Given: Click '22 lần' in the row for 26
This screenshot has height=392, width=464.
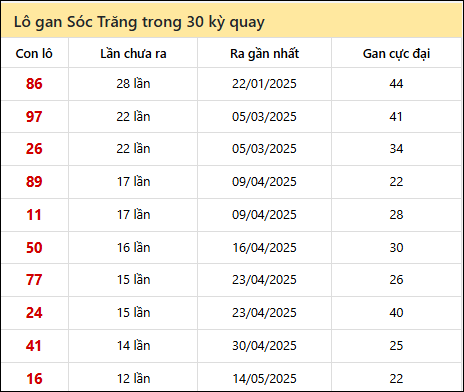Looking at the screenshot, I should point(133,149).
